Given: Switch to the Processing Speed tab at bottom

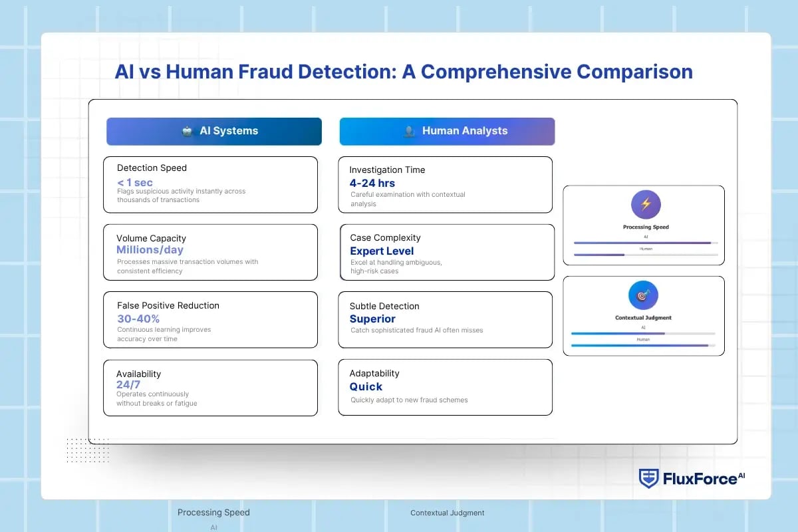Looking at the screenshot, I should coord(213,512).
